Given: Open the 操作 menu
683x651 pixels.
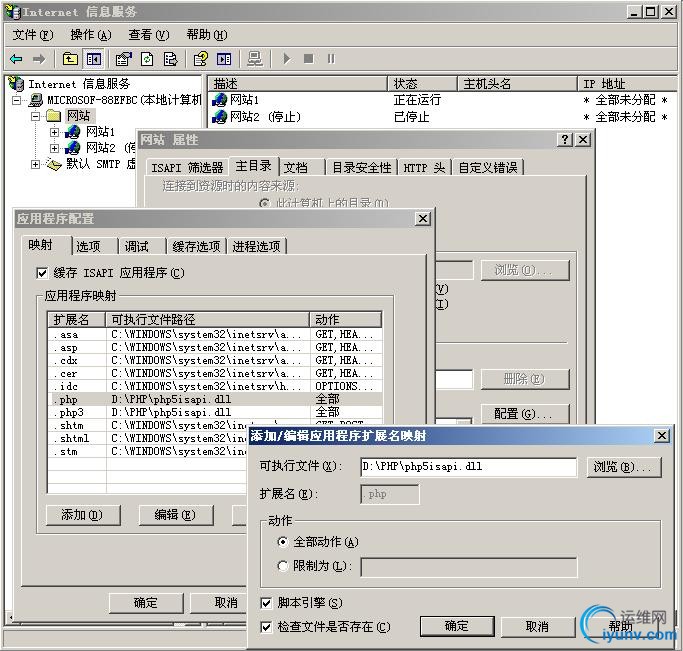Looking at the screenshot, I should tap(91, 35).
